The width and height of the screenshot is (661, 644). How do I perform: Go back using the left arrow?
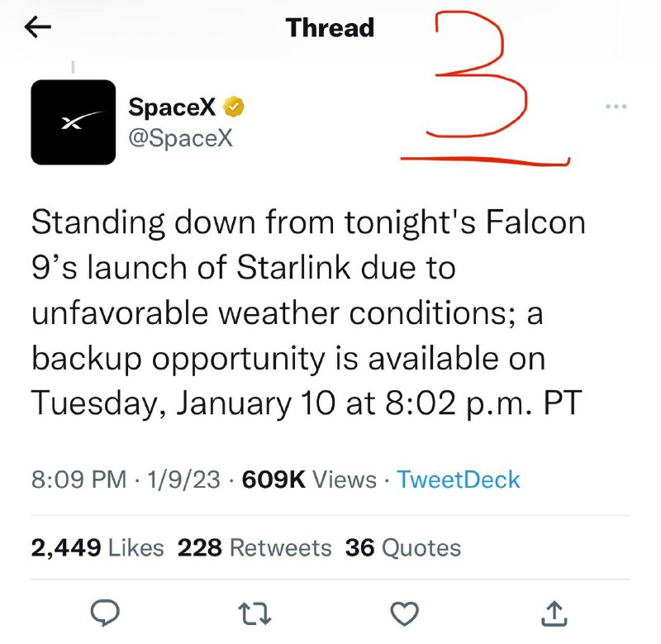37,27
